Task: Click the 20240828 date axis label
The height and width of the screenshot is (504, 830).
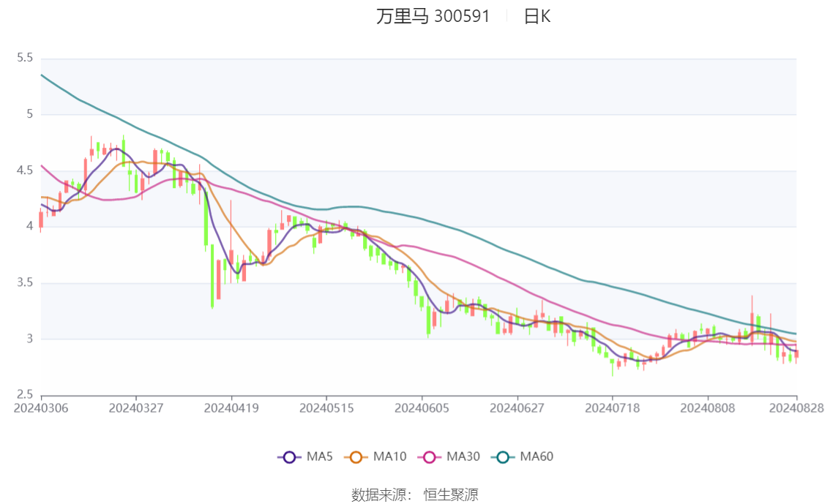Action: click(x=796, y=408)
